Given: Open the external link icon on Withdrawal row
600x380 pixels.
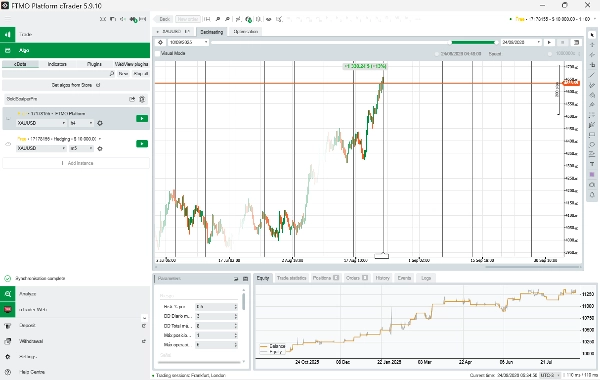Looking at the screenshot, I should pos(144,341).
